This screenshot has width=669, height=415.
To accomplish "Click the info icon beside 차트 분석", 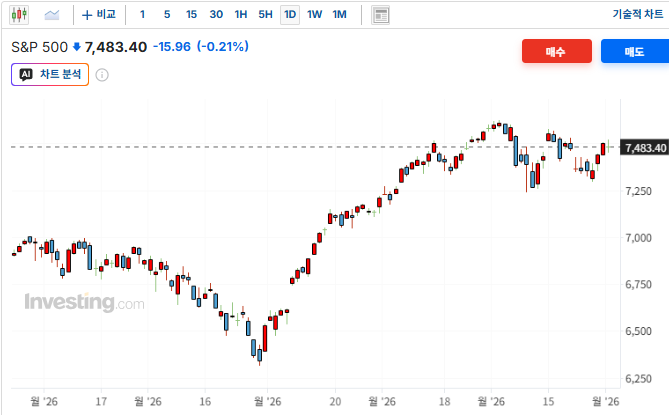I will click(x=102, y=75).
